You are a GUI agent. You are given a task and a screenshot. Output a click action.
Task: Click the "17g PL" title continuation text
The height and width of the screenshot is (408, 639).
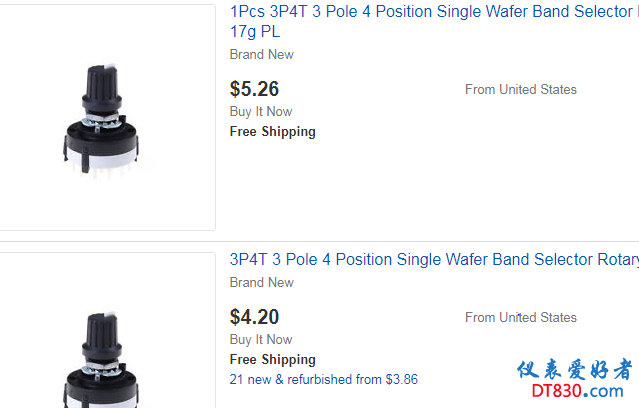[255, 32]
